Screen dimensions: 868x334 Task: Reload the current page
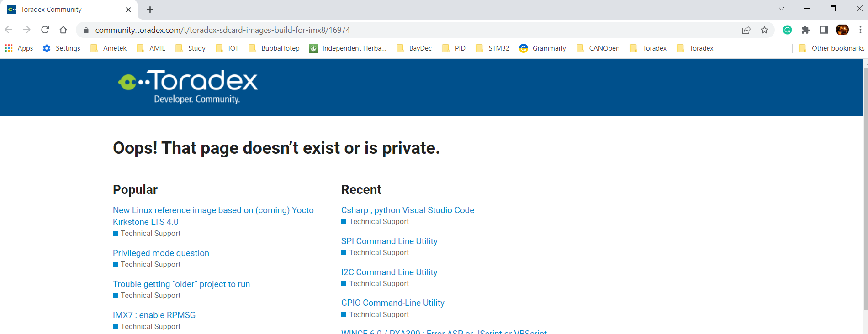45,30
